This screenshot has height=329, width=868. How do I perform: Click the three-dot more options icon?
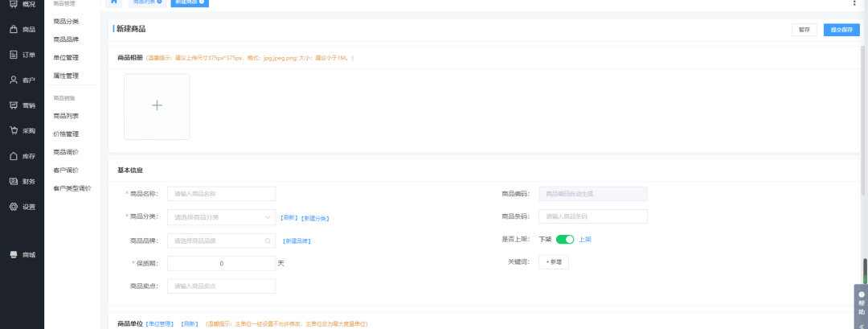(x=854, y=3)
